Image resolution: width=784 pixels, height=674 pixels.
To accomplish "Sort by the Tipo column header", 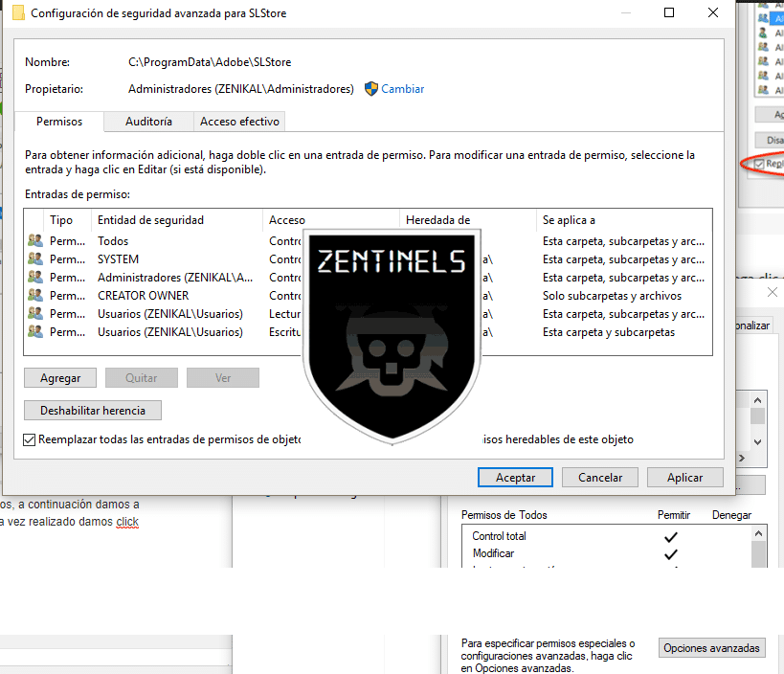I will (61, 220).
